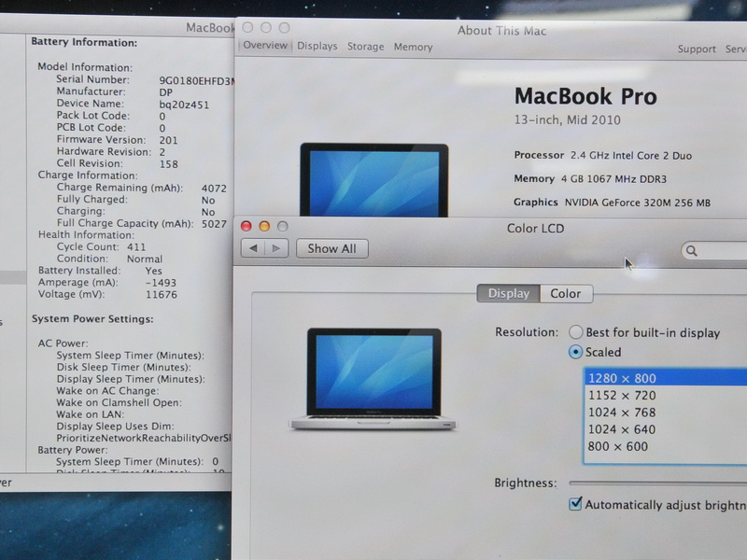
Task: Click 'Display Sleep Uses Dim:' line
Action: click(115, 427)
